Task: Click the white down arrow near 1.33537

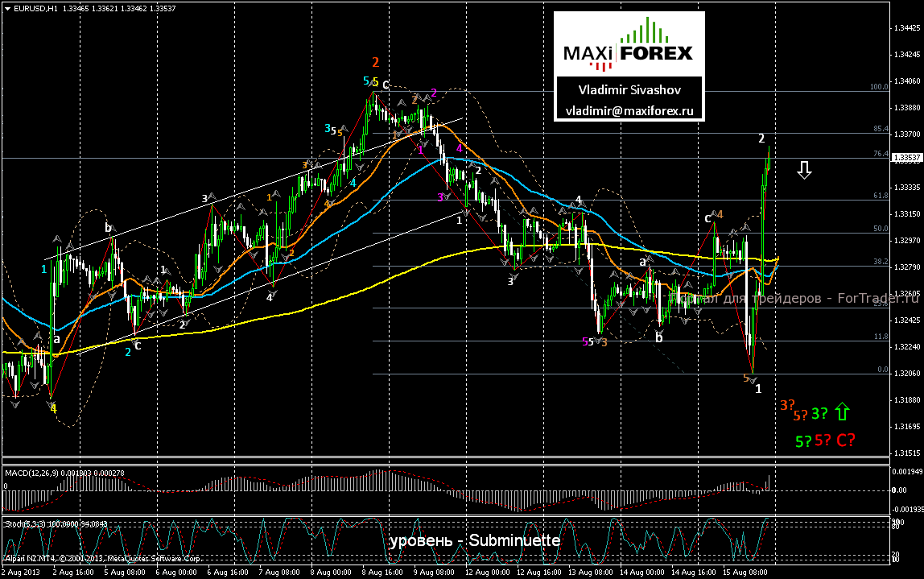Action: point(804,170)
